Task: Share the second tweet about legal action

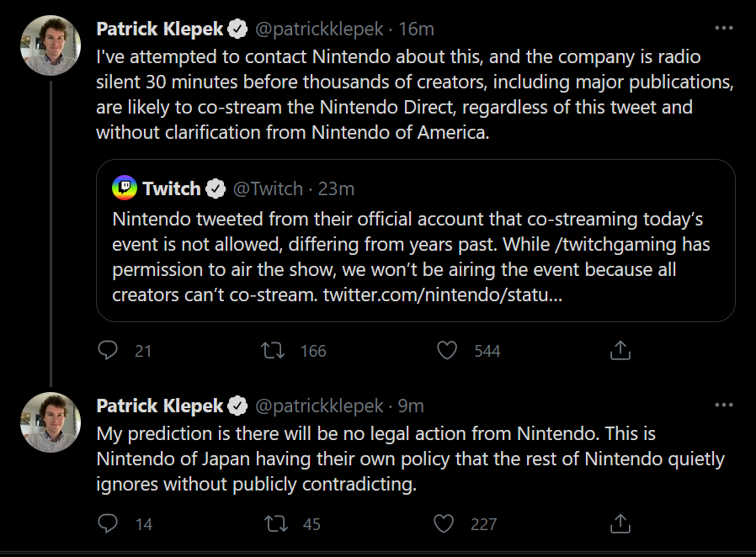Action: point(620,524)
